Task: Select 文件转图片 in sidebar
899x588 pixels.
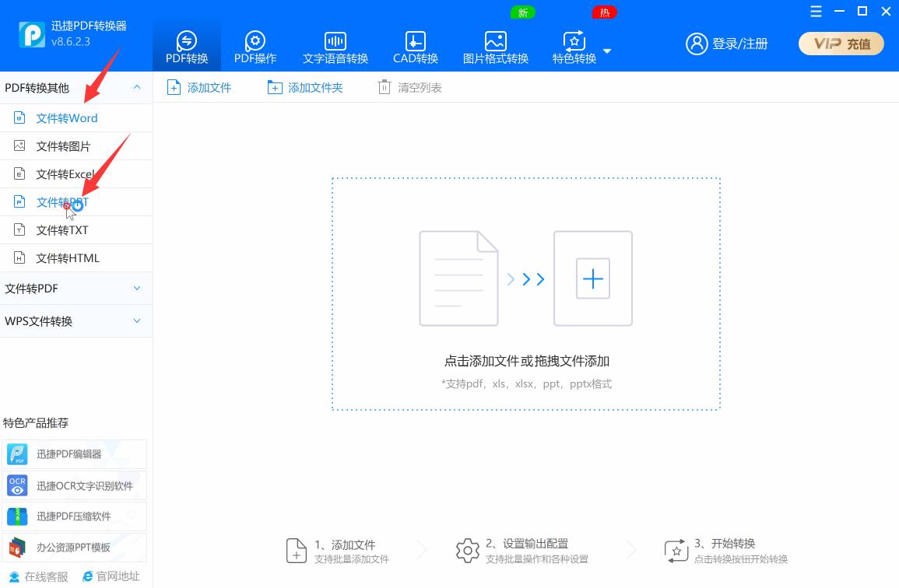Action: point(76,146)
